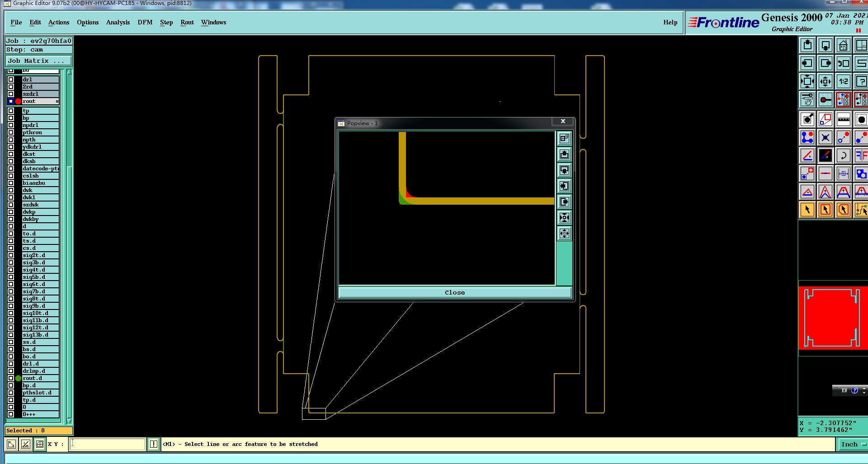Click the green dot next to rout.d layer

(x=18, y=378)
